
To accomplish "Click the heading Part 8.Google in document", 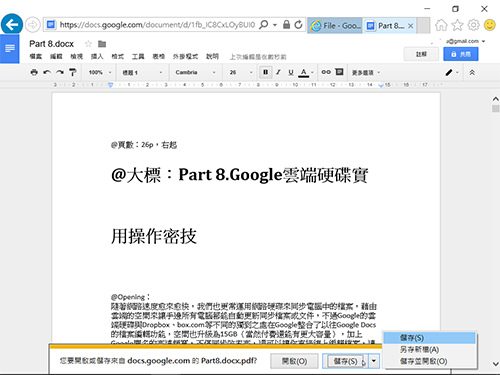I will pyautogui.click(x=239, y=175).
